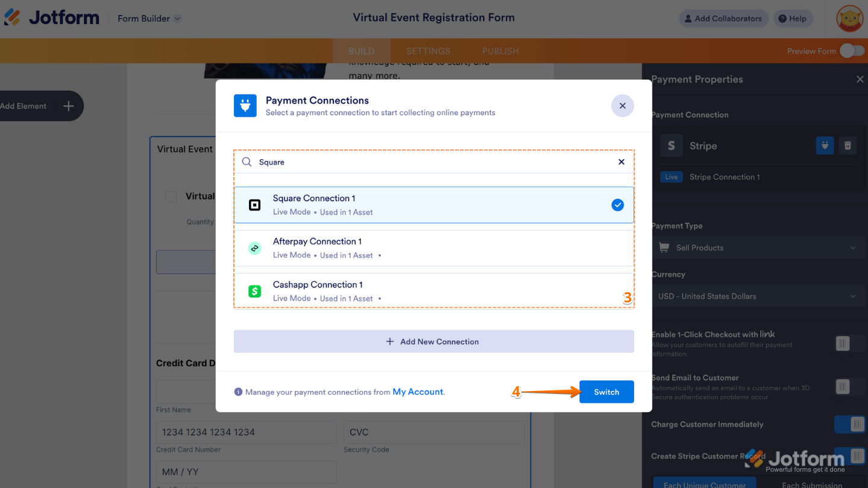868x488 pixels.
Task: Expand the Payment Type Sell Products dropdown
Action: [x=757, y=248]
